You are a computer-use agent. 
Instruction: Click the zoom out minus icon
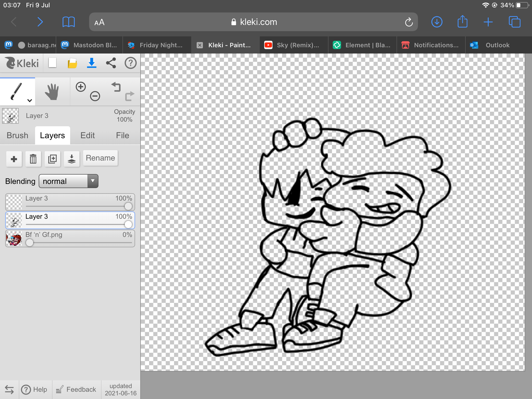click(x=95, y=96)
